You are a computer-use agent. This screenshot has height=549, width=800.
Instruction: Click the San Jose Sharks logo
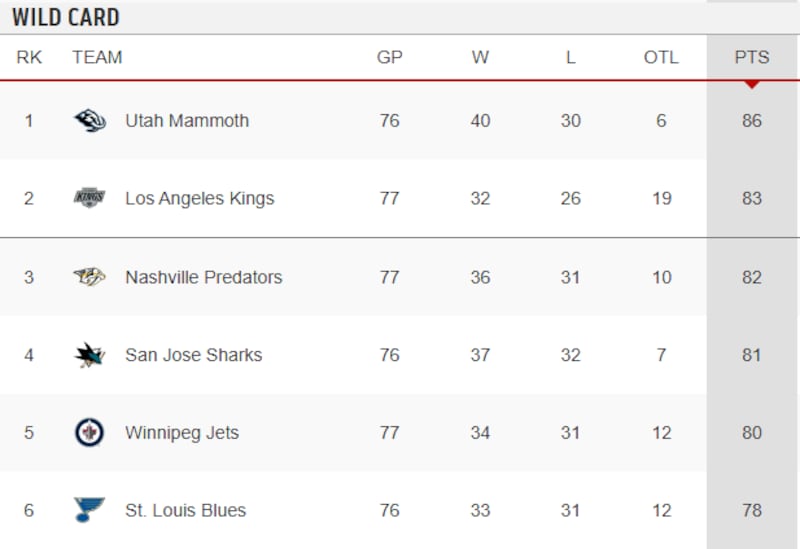90,355
